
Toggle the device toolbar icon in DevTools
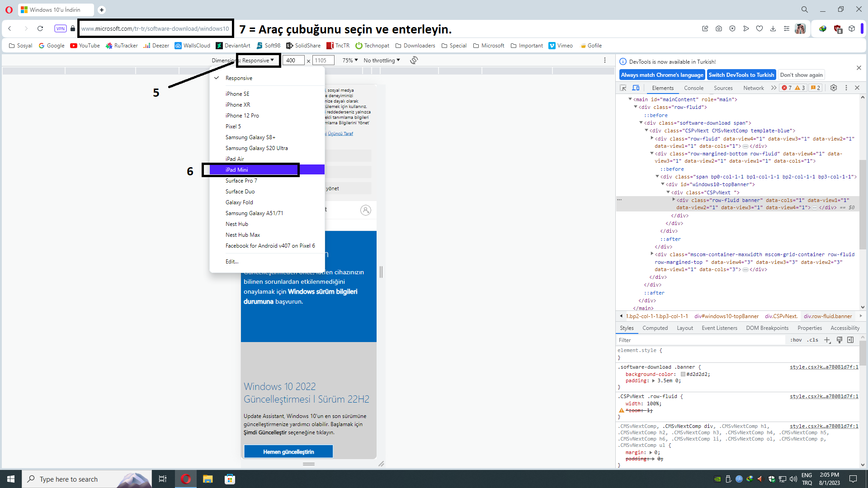(x=636, y=88)
